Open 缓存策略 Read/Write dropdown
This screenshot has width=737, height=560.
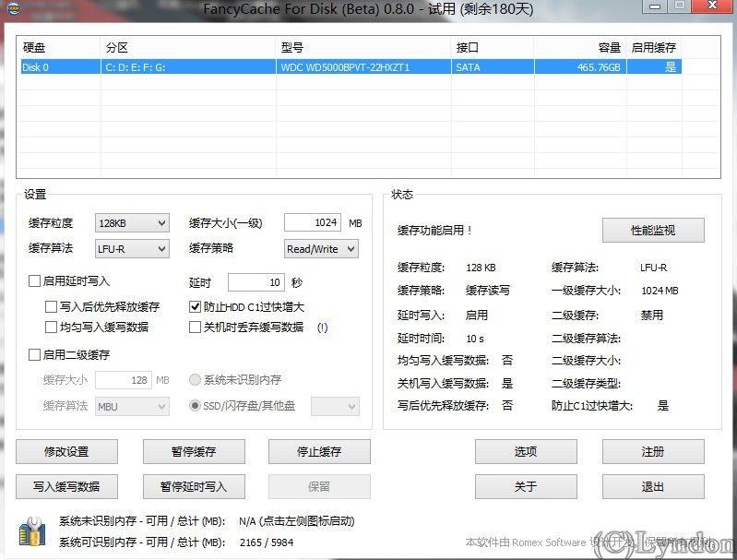(x=321, y=249)
